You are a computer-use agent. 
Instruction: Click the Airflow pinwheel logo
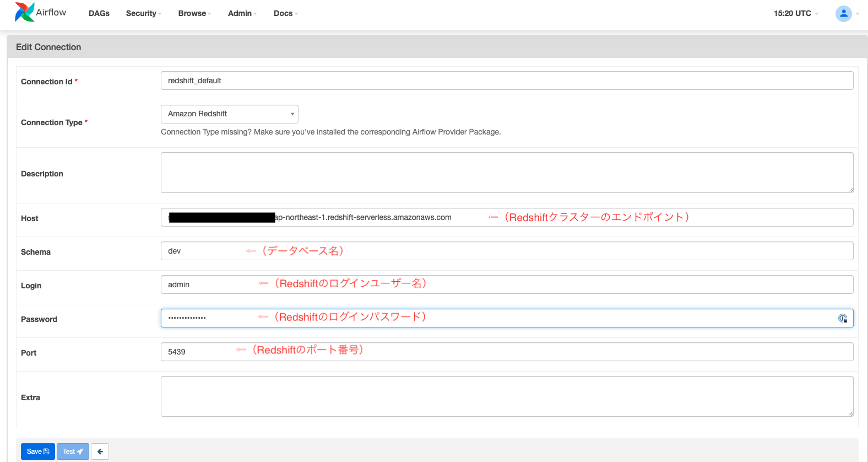coord(24,12)
